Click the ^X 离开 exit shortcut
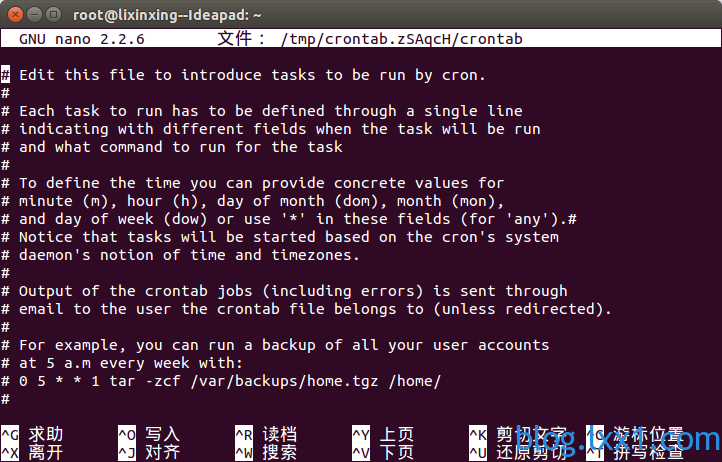This screenshot has width=722, height=462. [x=32, y=452]
